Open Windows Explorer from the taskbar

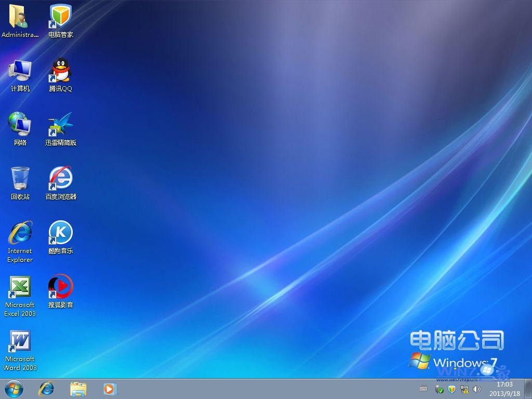point(78,389)
